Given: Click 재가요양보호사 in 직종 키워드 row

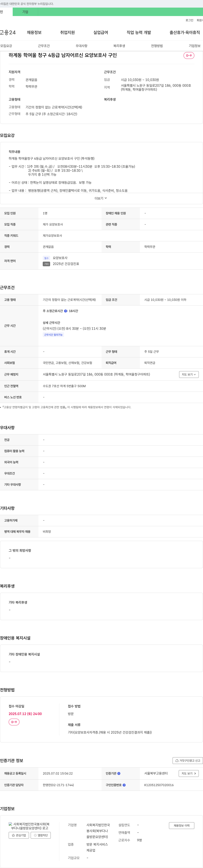Looking at the screenshot, I should pos(52,235).
